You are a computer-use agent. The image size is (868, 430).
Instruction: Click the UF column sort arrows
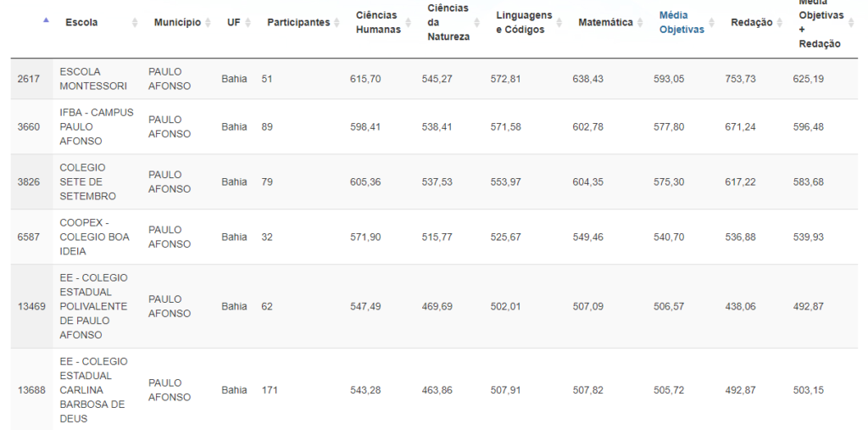pyautogui.click(x=248, y=23)
